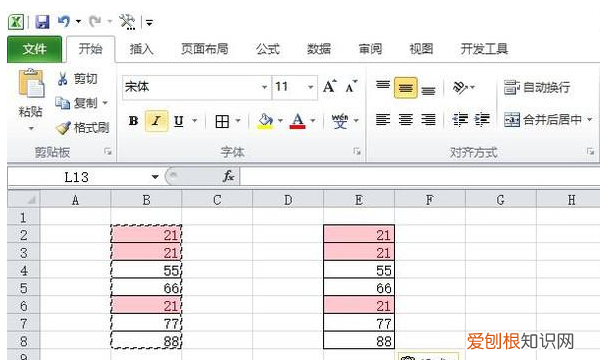This screenshot has height=360, width=600.
Task: Apply cell borders with the border icon
Action: pyautogui.click(x=222, y=121)
